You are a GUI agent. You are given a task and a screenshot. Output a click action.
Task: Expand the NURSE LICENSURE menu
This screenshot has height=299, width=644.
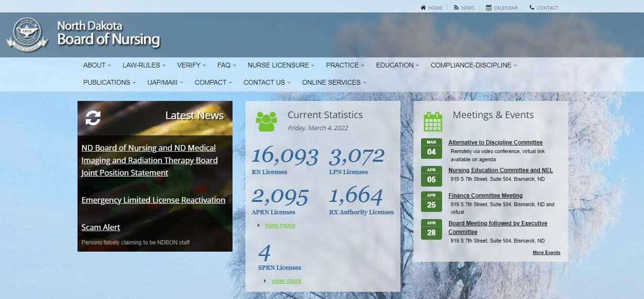[x=281, y=65]
